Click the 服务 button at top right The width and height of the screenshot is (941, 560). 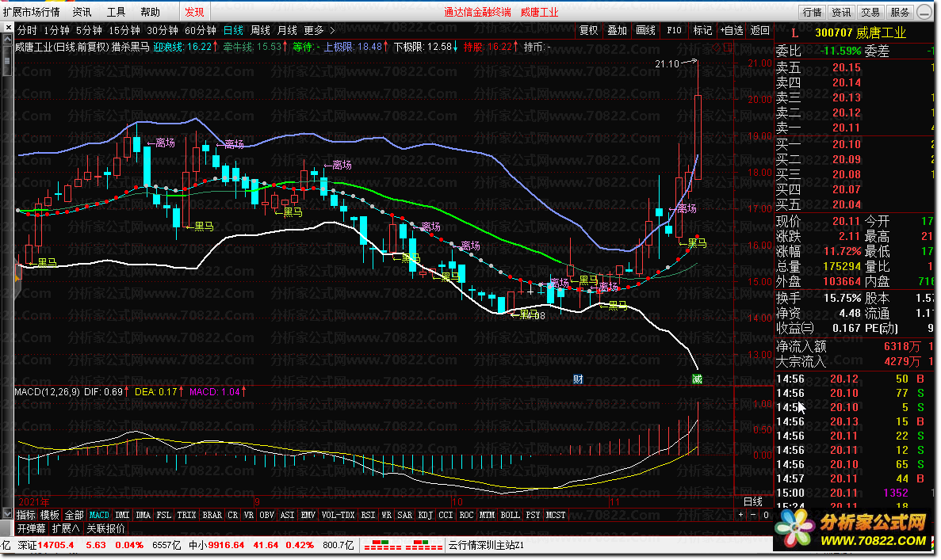click(x=900, y=12)
